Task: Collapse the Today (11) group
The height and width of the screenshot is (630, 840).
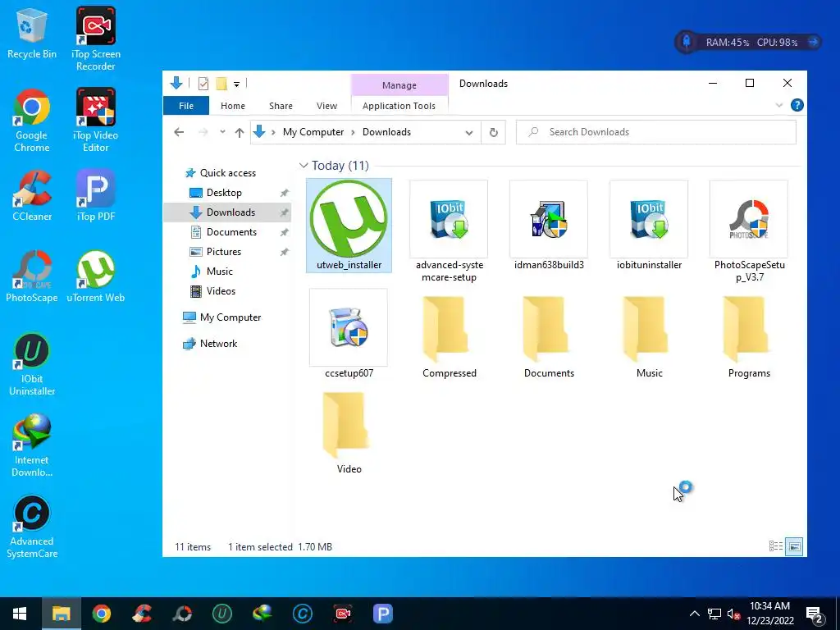Action: [304, 166]
